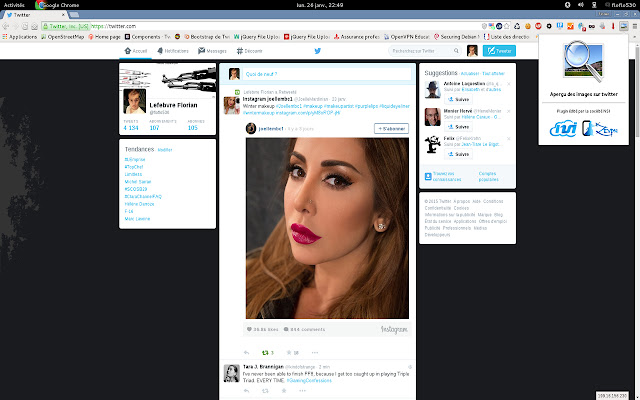Image resolution: width=640 pixels, height=400 pixels.
Task: Open the Landless trend
Action: [133, 174]
